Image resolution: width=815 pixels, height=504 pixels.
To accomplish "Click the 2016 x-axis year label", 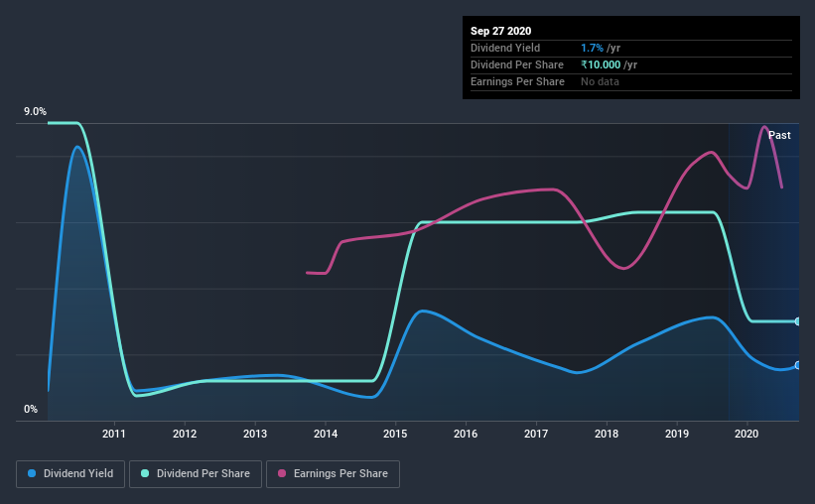I will click(466, 434).
